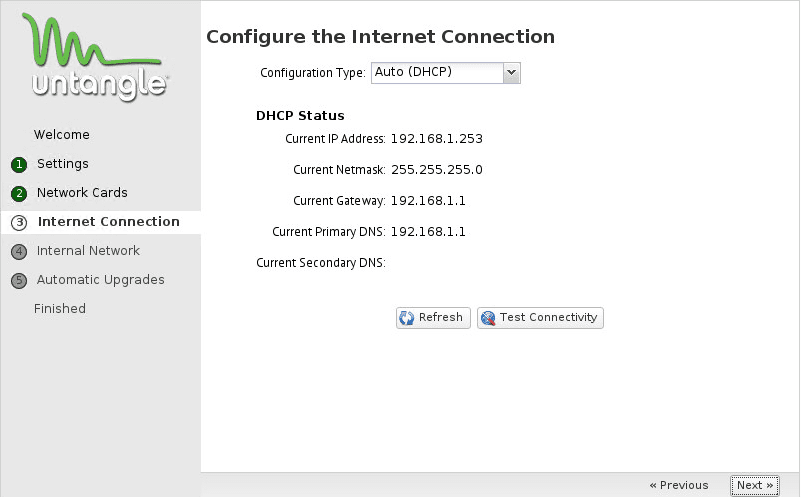The image size is (801, 497).
Task: Click the Auto (DHCP) combo box field
Action: pyautogui.click(x=436, y=72)
